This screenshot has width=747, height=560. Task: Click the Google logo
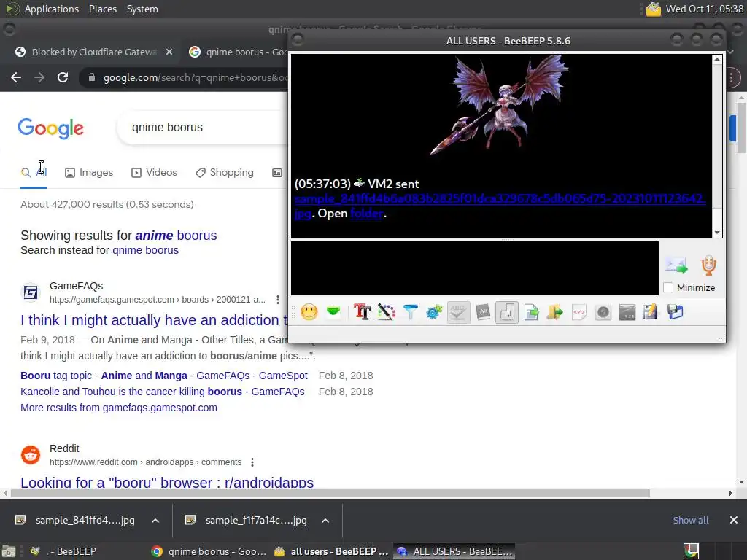pyautogui.click(x=51, y=128)
